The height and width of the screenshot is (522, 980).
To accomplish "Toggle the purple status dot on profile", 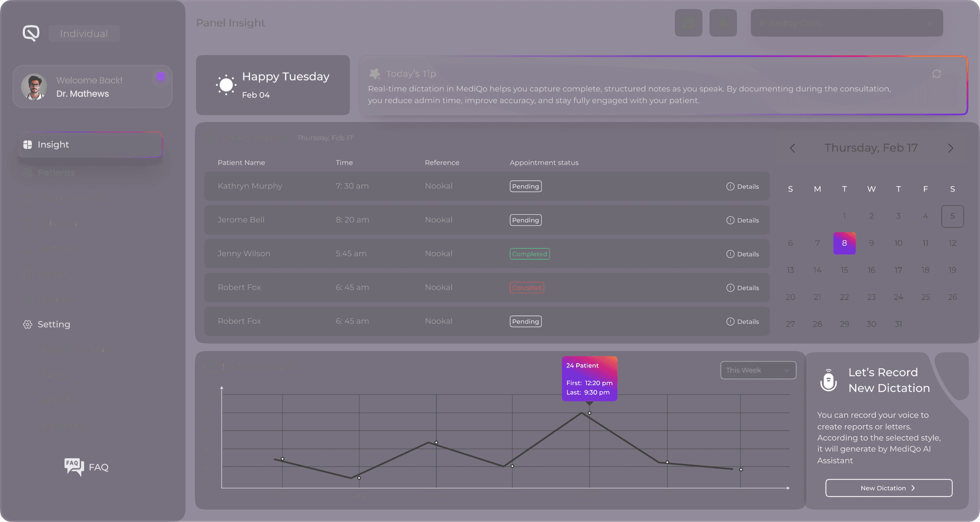I will point(161,76).
